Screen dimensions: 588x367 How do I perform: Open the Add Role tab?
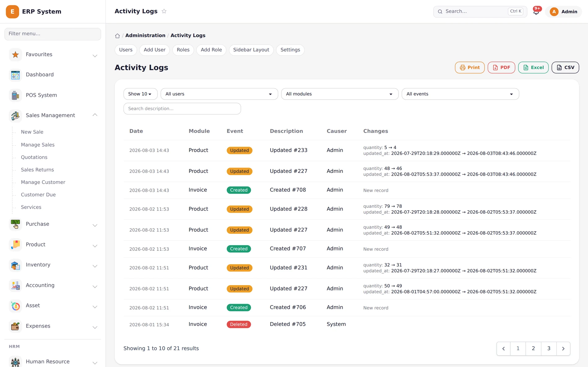pos(211,50)
